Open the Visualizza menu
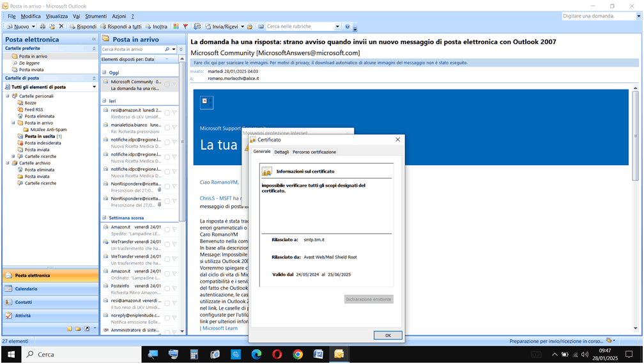 [57, 16]
